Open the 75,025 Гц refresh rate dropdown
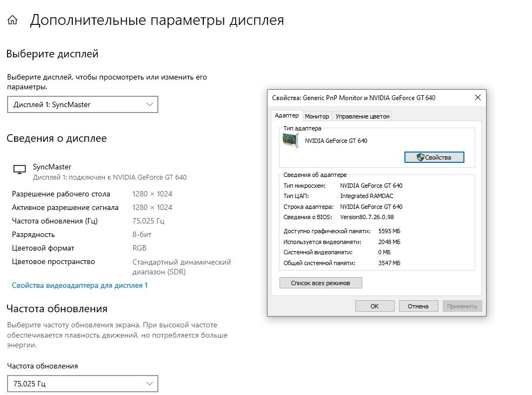This screenshot has height=395, width=532. coord(82,384)
